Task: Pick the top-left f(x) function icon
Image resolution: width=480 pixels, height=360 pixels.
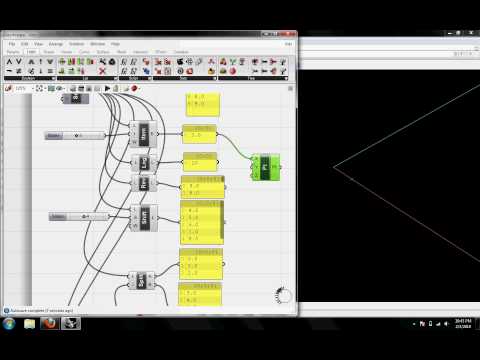Action: coord(124,62)
